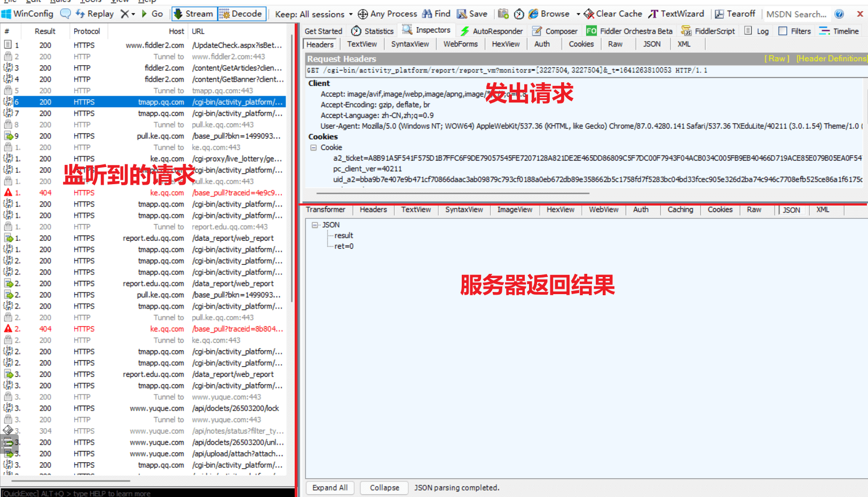
Task: Select response ImageView tab
Action: [515, 210]
